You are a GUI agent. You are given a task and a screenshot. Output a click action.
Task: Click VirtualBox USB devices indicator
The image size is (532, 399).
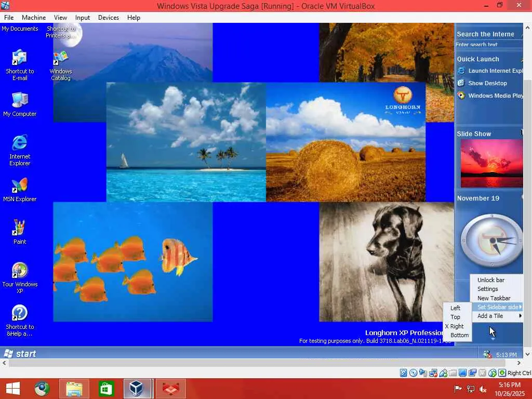(443, 373)
